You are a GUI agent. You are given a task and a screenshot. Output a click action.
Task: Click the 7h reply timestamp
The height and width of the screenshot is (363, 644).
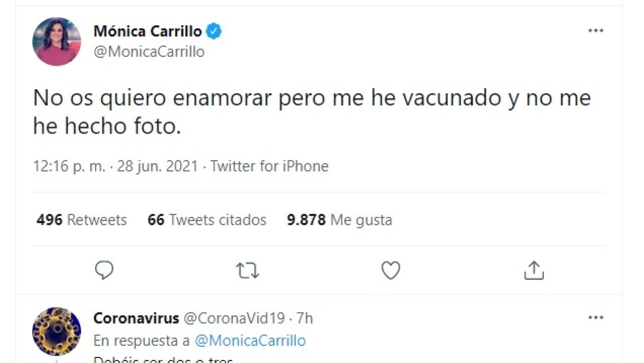click(x=304, y=318)
